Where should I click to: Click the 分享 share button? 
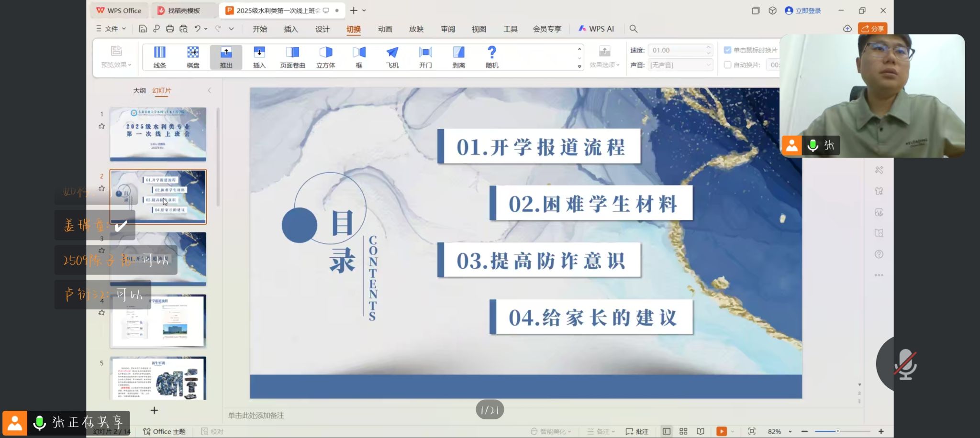[872, 29]
